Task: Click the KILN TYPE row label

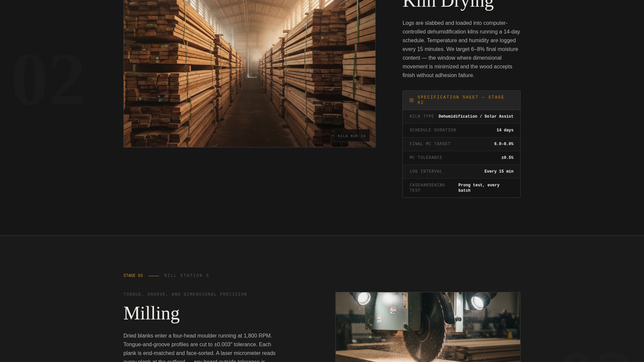Action: [422, 116]
